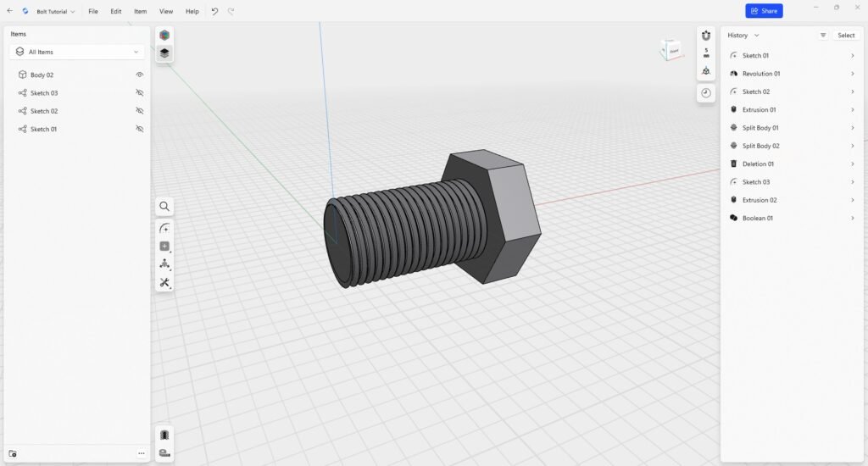The width and height of the screenshot is (868, 466).
Task: Open the Transform tools menu
Action: tap(164, 264)
